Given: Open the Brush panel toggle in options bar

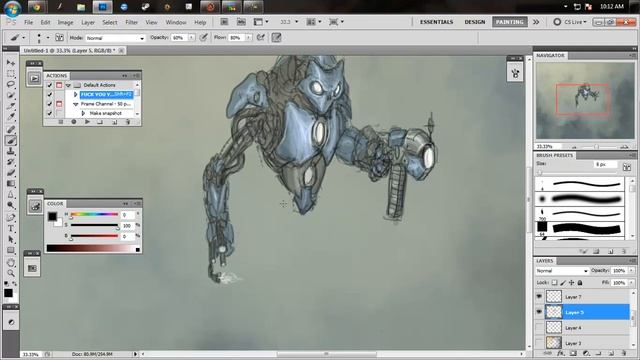Looking at the screenshot, I should [x=59, y=38].
